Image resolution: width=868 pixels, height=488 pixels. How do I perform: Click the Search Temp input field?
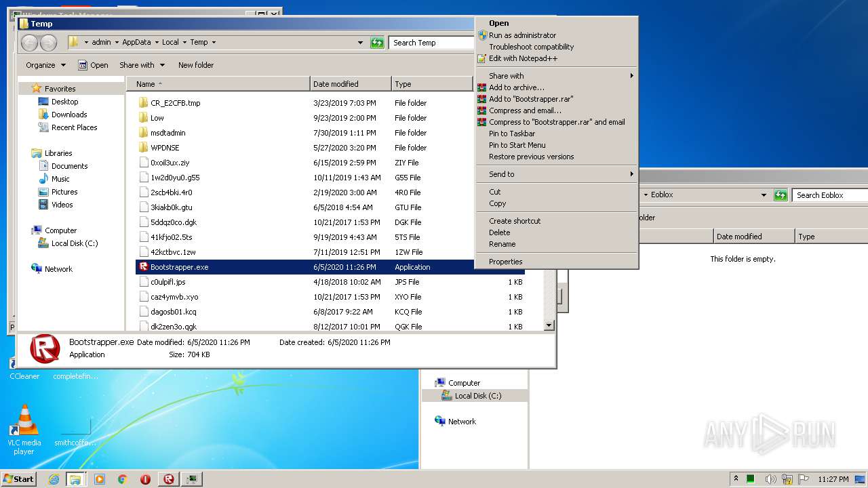[x=431, y=43]
